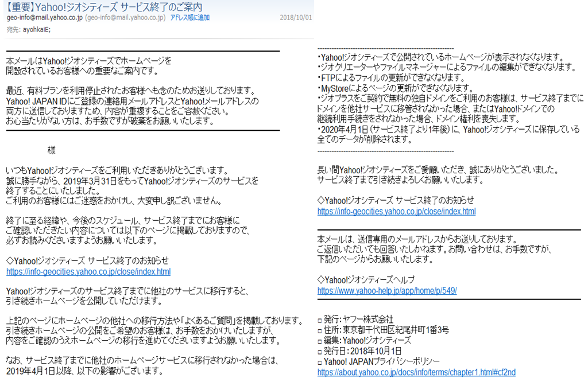Click the date 2018/10/01 in the header
Screen dimensions: 588x382
coord(296,18)
